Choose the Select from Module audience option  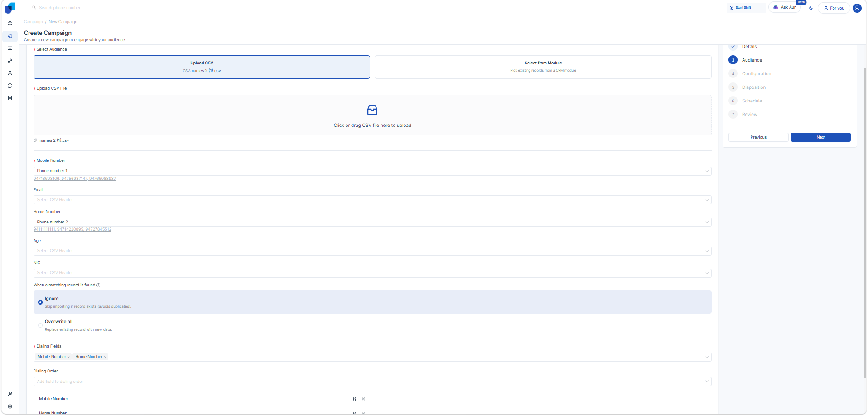pos(543,67)
